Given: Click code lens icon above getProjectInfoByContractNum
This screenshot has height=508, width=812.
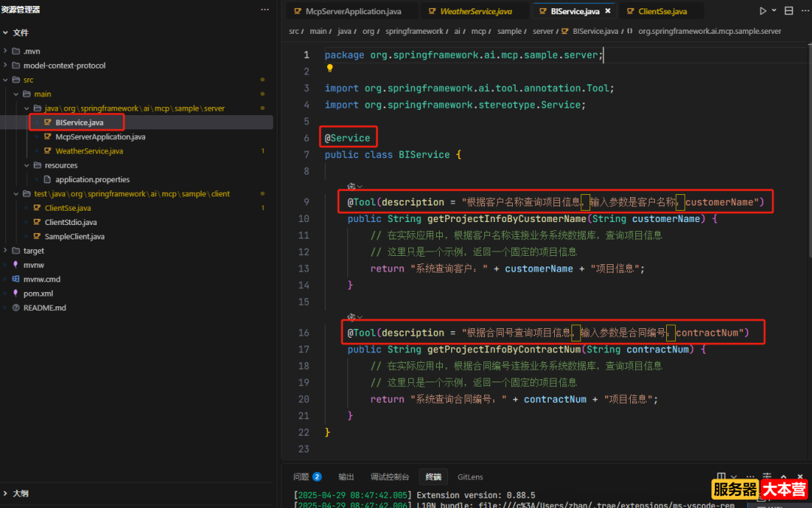Looking at the screenshot, I should pyautogui.click(x=352, y=318).
